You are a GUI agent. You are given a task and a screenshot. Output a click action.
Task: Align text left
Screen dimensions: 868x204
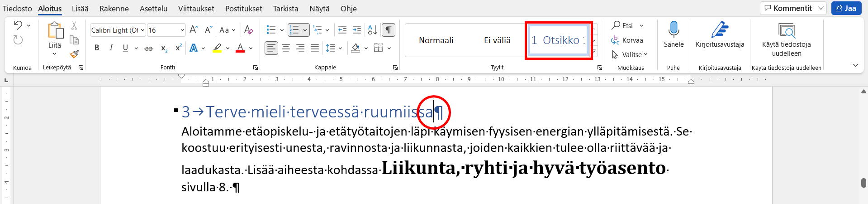(x=271, y=48)
